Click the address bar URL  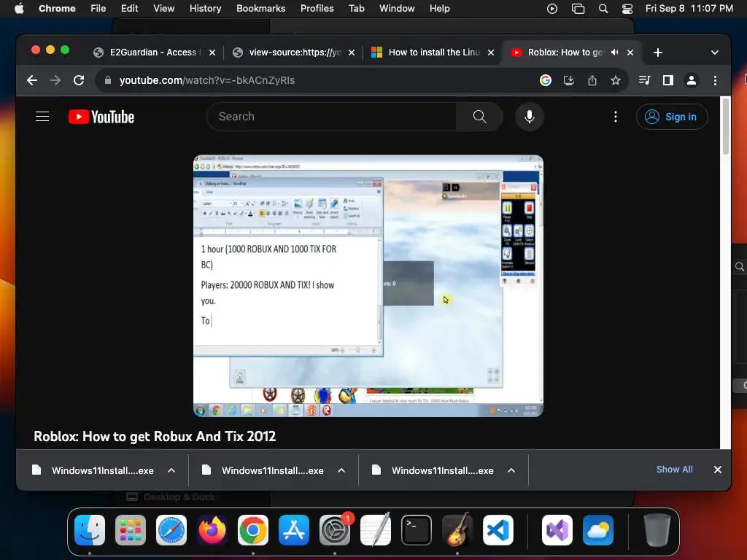point(207,80)
